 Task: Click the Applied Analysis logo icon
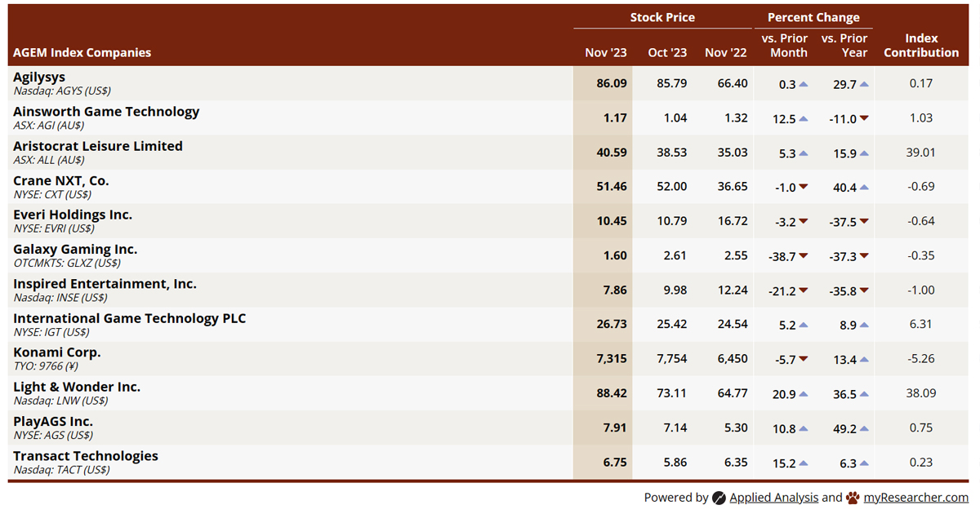click(x=719, y=498)
